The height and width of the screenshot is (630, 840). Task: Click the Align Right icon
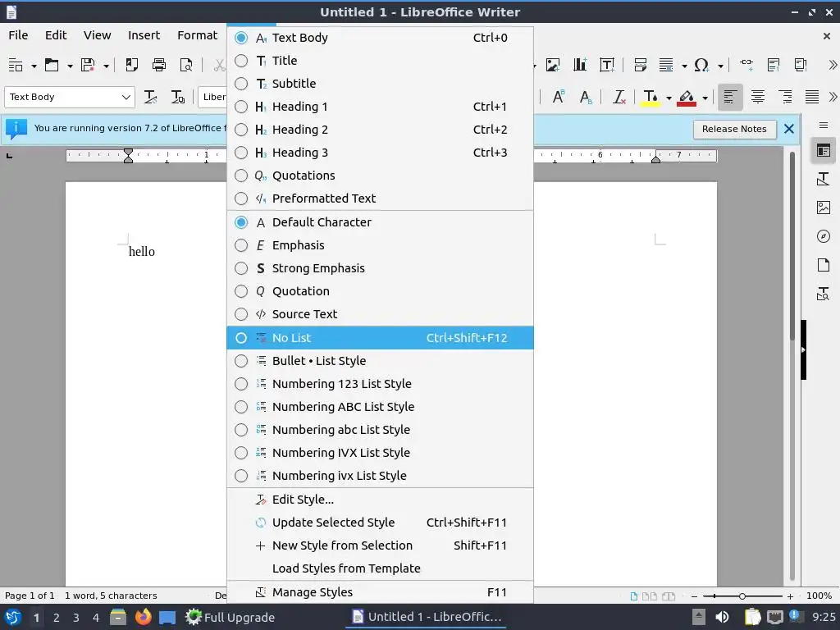click(785, 97)
